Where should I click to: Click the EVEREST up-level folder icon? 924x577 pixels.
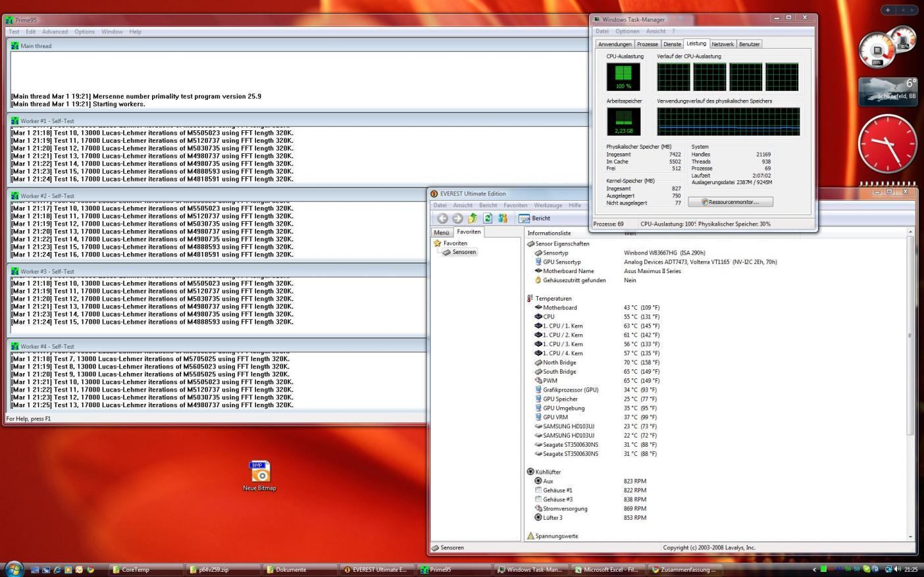point(473,218)
